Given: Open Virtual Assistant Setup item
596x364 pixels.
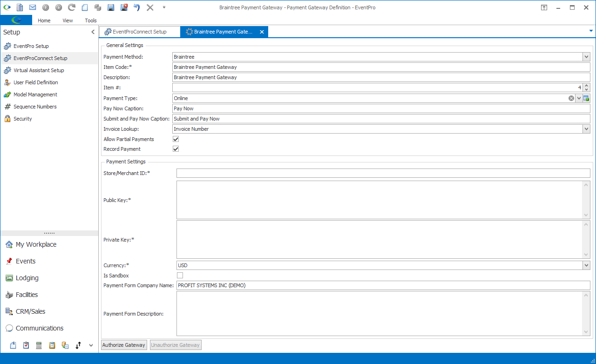Looking at the screenshot, I should (39, 70).
